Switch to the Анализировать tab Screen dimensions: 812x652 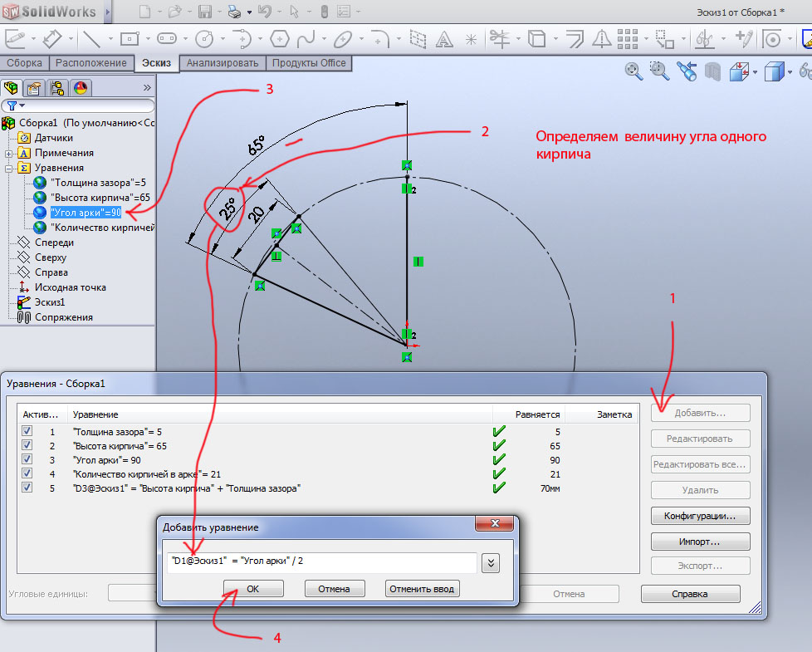coord(224,63)
